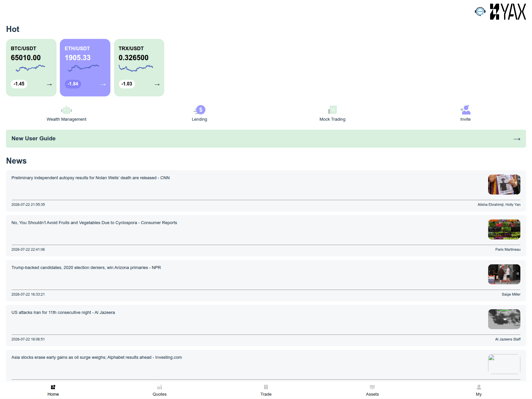The width and height of the screenshot is (532, 399).
Task: Click the BTC/USDT card arrow
Action: 49,84
